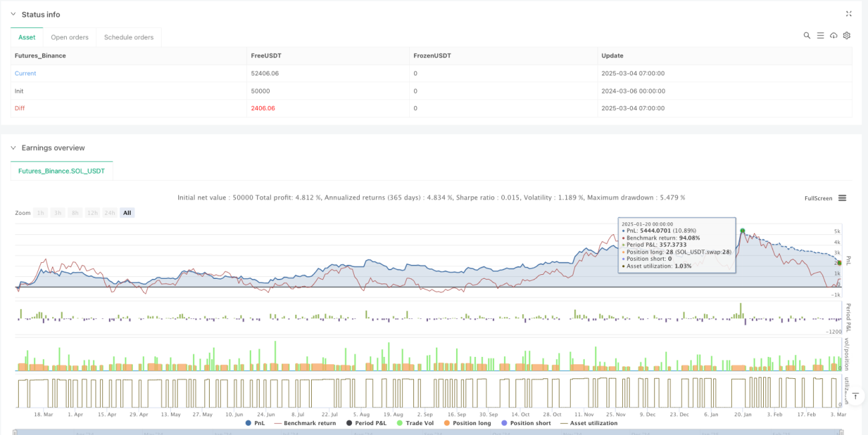Open the list lines icon in Status info
868x435 pixels.
click(x=820, y=35)
